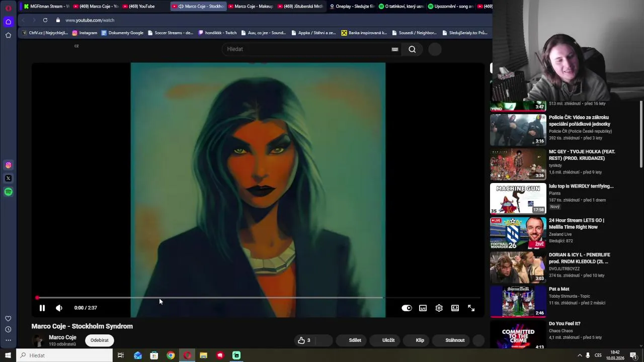This screenshot has width=644, height=362.
Task: Click the Windows taskbar Hledat search box
Action: click(64, 355)
